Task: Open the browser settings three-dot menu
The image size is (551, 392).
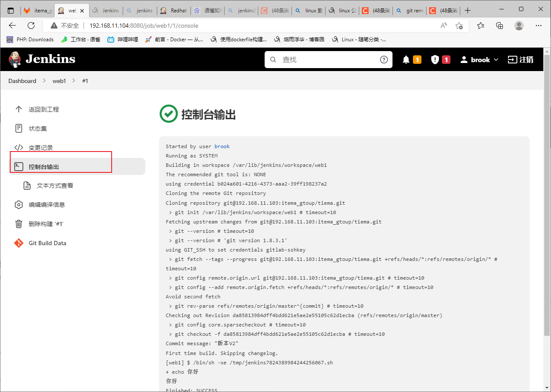Action: click(538, 26)
